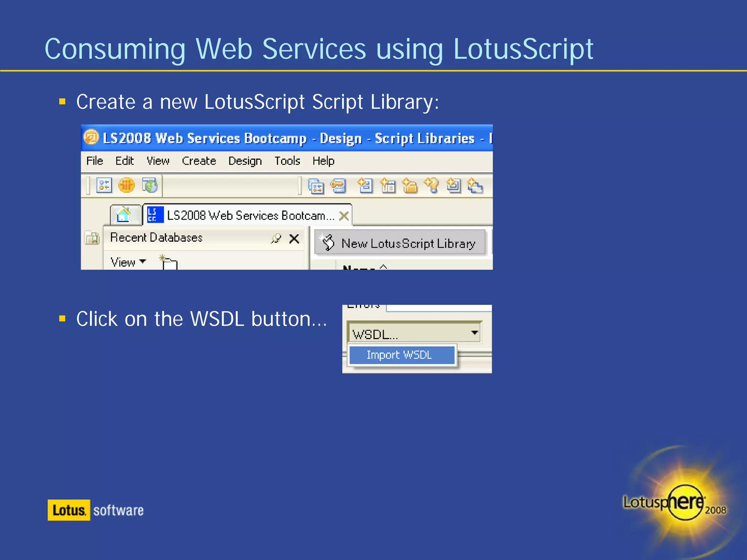Click the new folder icon beside View

[169, 262]
